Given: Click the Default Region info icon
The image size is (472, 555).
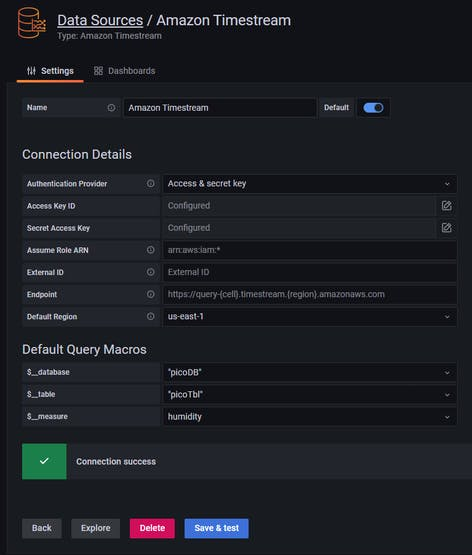Looking at the screenshot, I should pyautogui.click(x=150, y=316).
